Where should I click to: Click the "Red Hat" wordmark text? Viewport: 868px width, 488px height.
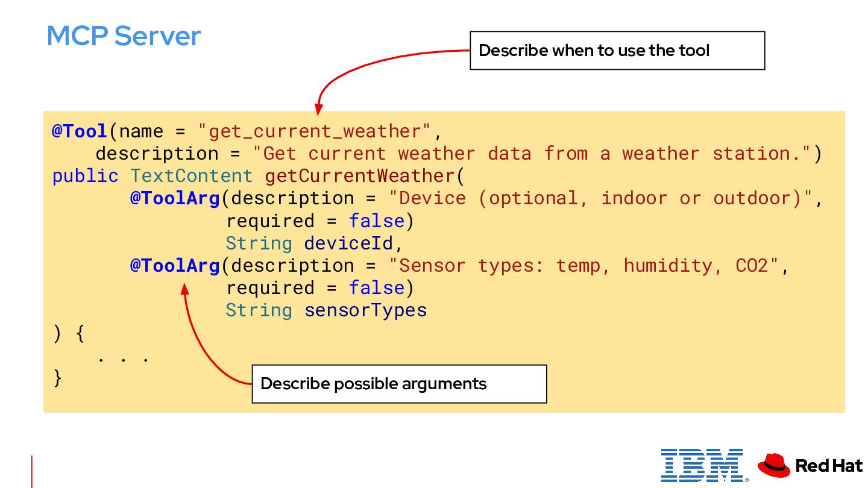(x=829, y=465)
